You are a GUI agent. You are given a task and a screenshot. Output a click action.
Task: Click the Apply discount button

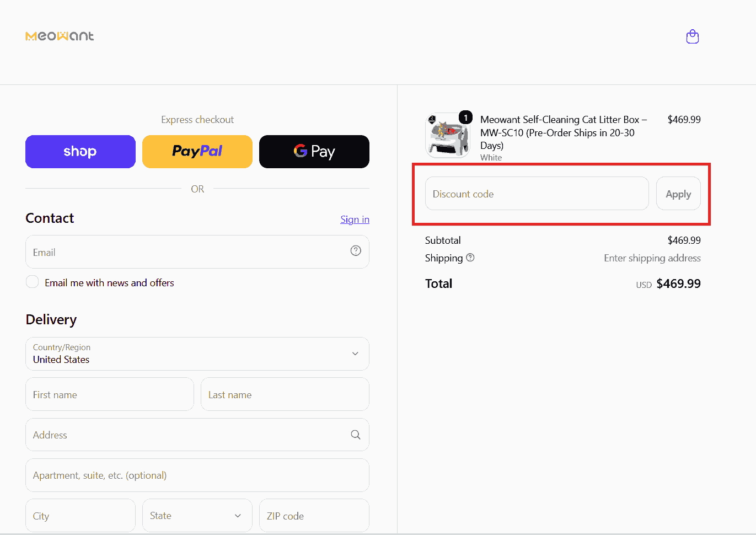pyautogui.click(x=678, y=194)
